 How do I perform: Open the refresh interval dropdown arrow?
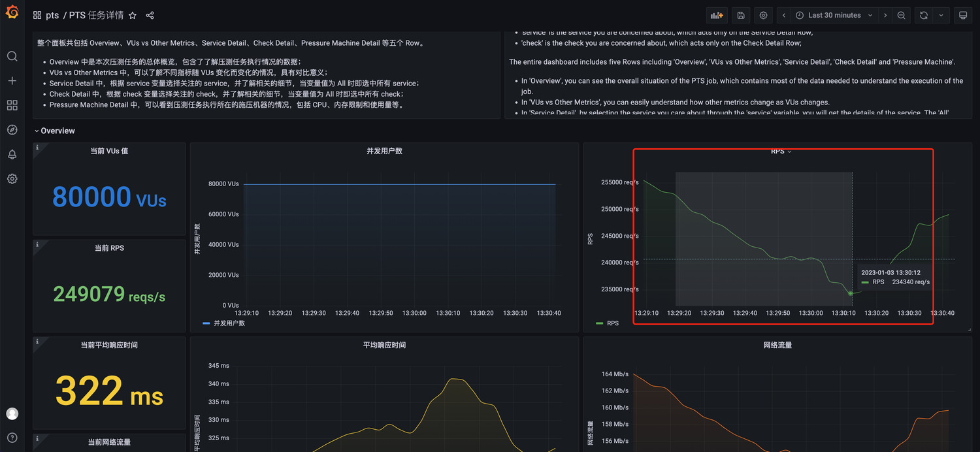click(x=941, y=15)
